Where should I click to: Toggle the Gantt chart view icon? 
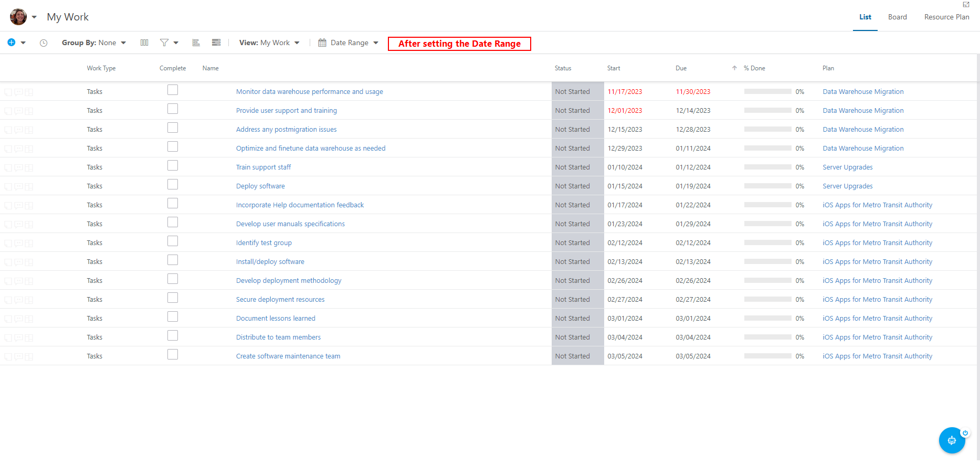coord(196,43)
